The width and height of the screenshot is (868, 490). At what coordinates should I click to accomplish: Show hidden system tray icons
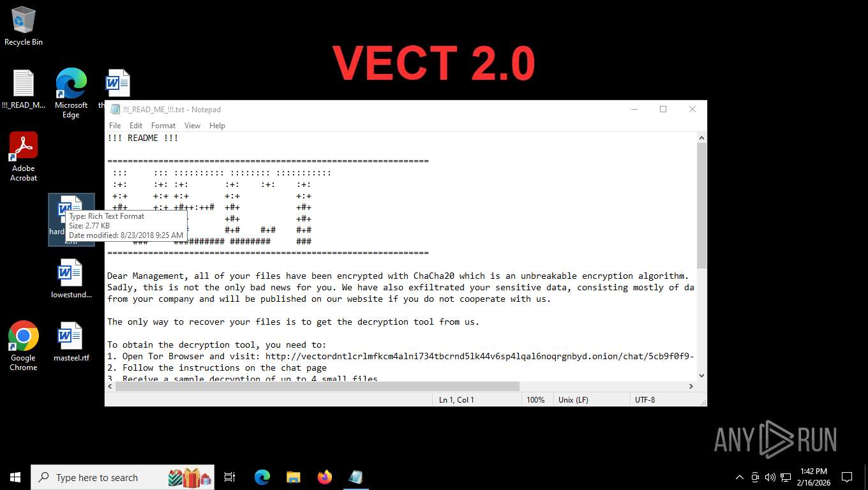tap(740, 477)
